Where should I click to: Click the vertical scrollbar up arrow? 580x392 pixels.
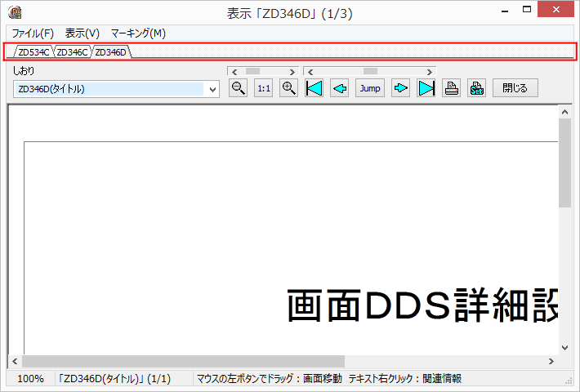click(564, 112)
